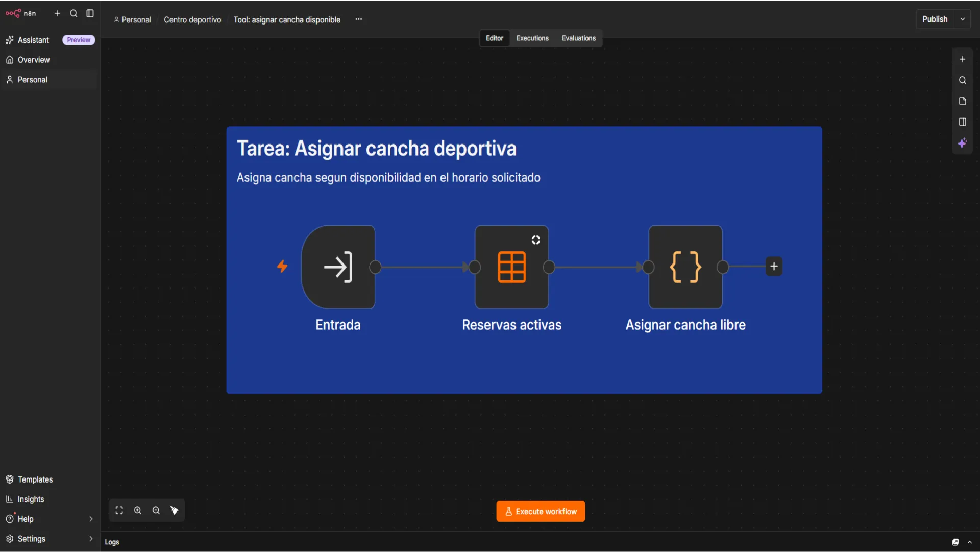Collapse the left sidebar panel icon
980x552 pixels.
point(90,13)
